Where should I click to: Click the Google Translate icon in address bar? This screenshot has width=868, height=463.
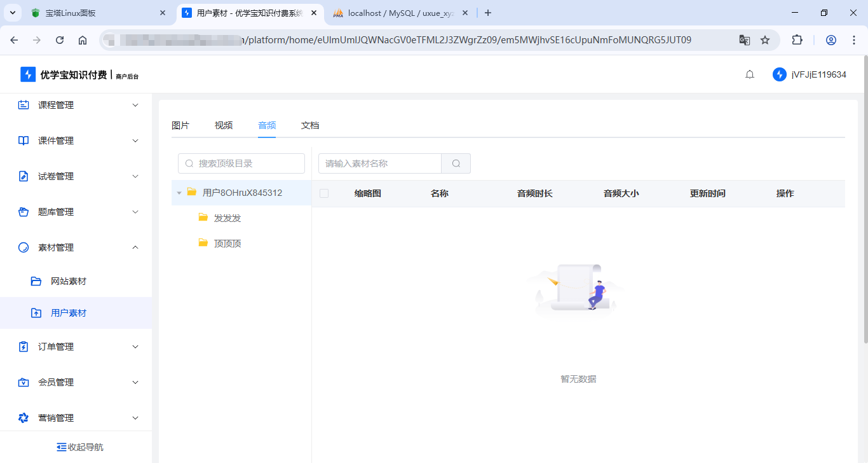pyautogui.click(x=744, y=39)
